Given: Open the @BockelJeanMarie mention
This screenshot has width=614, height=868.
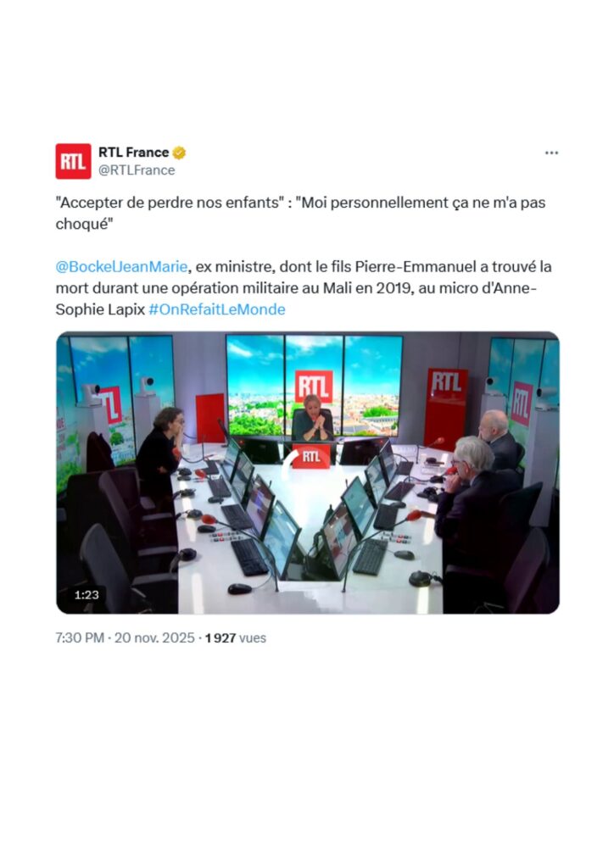Looking at the screenshot, I should [122, 267].
